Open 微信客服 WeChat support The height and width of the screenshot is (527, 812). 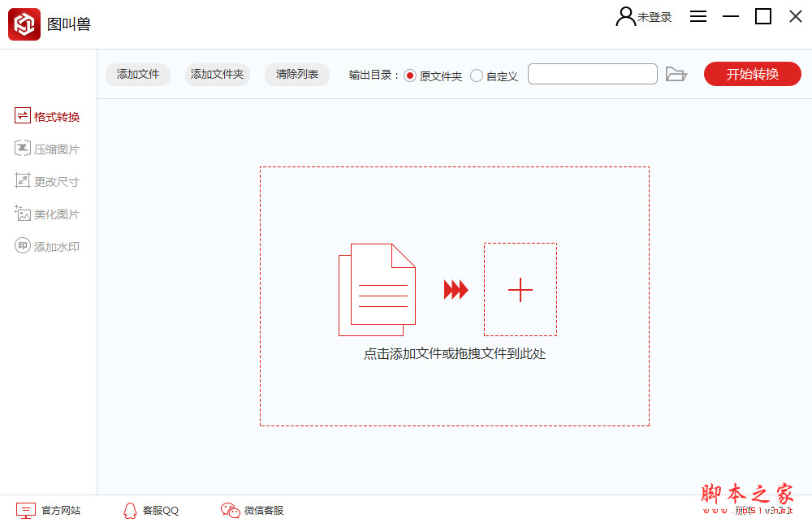pos(254,510)
